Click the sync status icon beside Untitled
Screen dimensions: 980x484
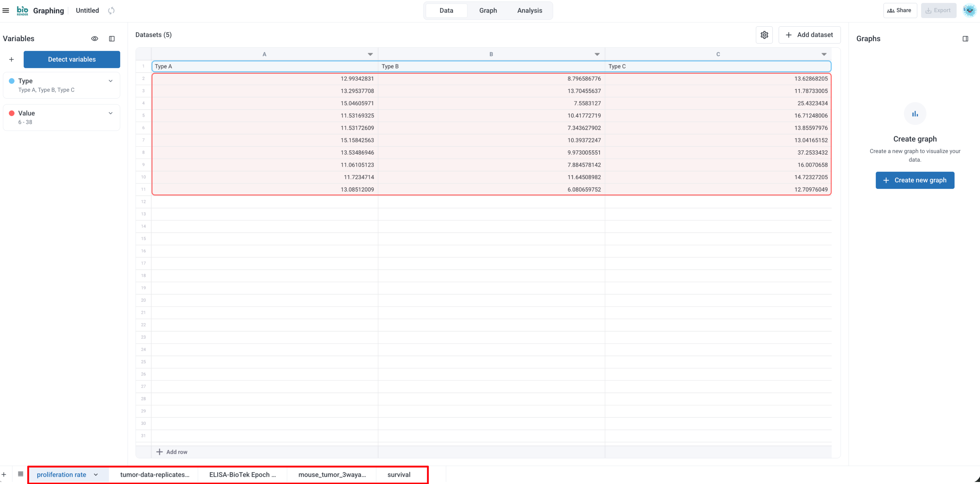(111, 11)
